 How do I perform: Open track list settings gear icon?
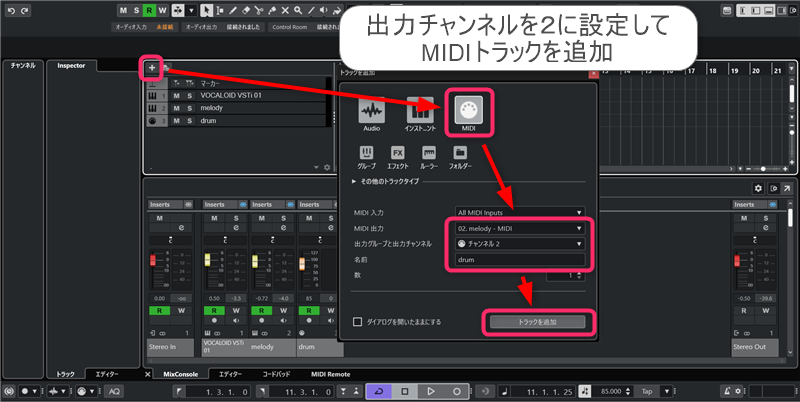click(327, 167)
